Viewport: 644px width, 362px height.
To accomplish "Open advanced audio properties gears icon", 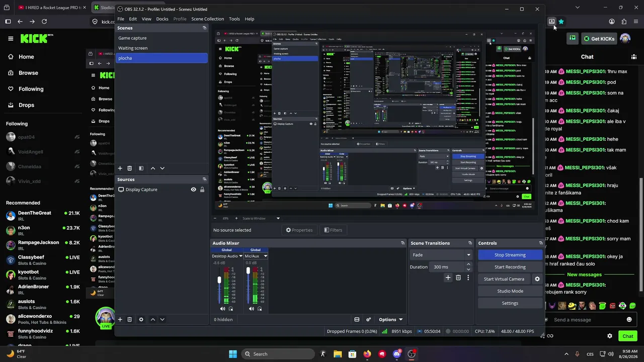I will [x=368, y=319].
